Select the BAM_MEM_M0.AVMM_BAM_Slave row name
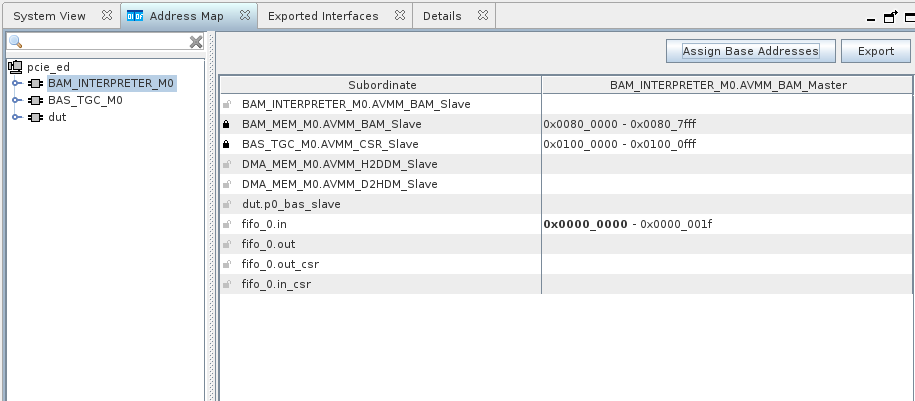 [331, 124]
